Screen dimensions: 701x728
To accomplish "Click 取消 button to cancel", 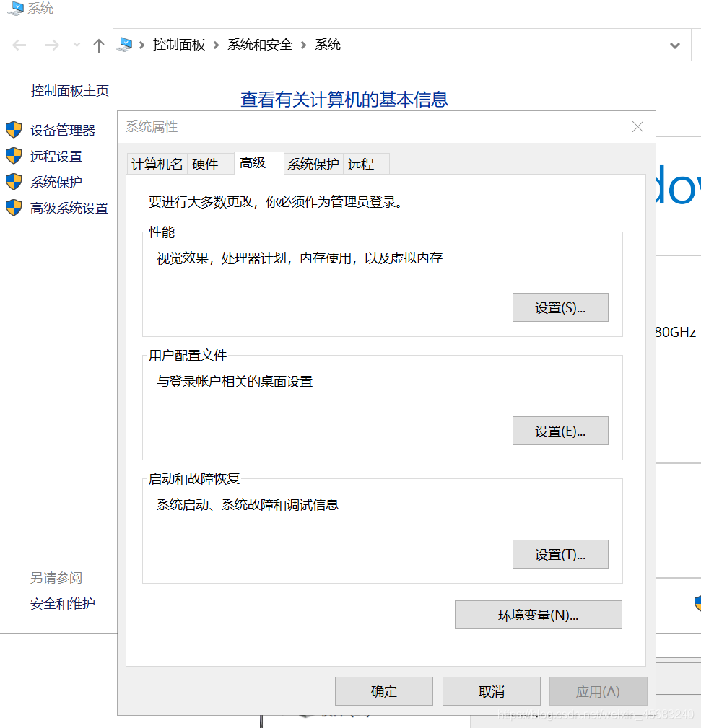I will pyautogui.click(x=492, y=691).
